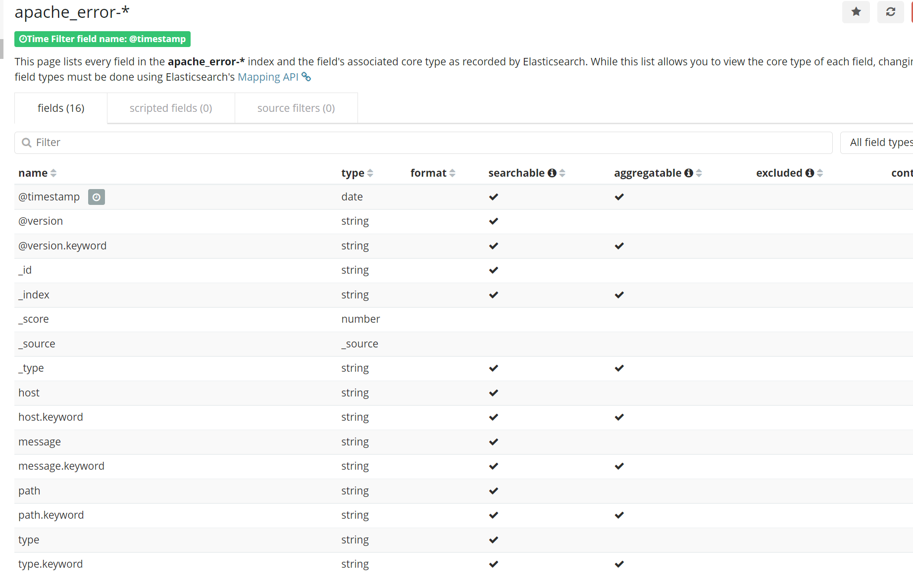Image resolution: width=913 pixels, height=588 pixels.
Task: Switch to source filters (0) tab
Action: click(296, 108)
